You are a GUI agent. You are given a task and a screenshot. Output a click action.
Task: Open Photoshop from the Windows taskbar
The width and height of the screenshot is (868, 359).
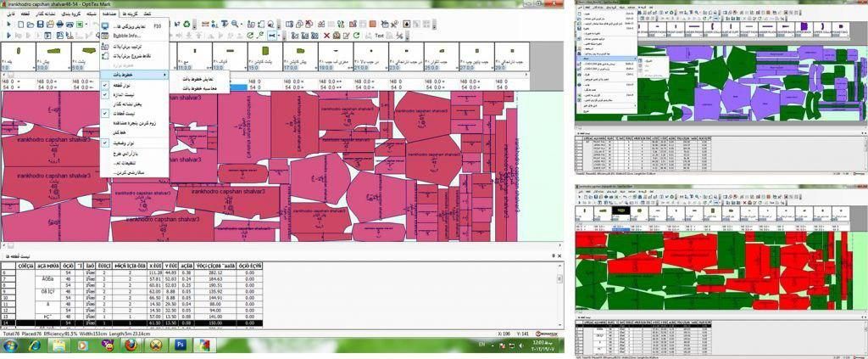[x=180, y=345]
